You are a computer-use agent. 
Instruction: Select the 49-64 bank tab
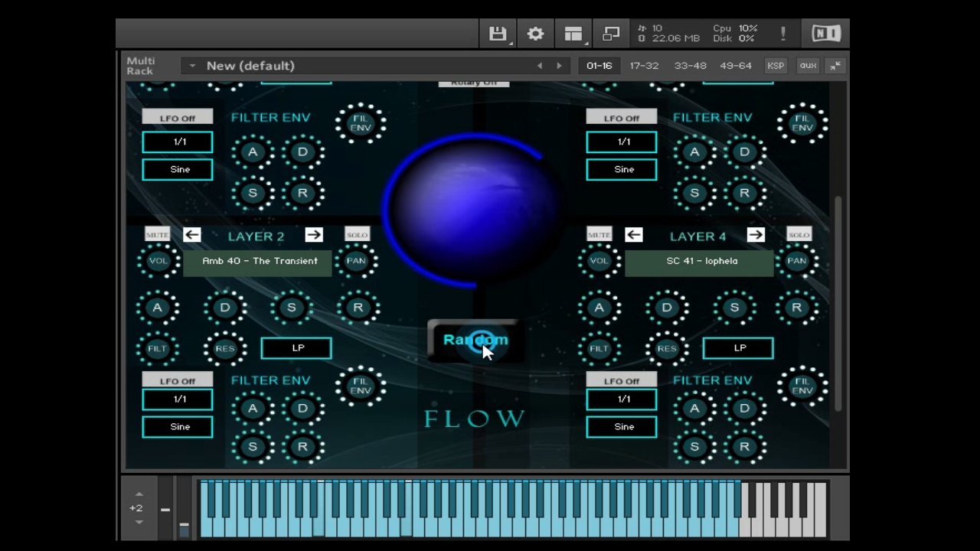[x=737, y=65]
